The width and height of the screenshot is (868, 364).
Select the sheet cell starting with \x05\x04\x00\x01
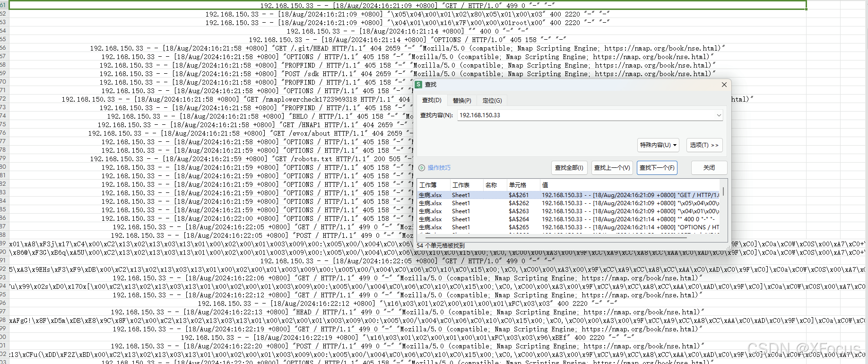(408, 14)
